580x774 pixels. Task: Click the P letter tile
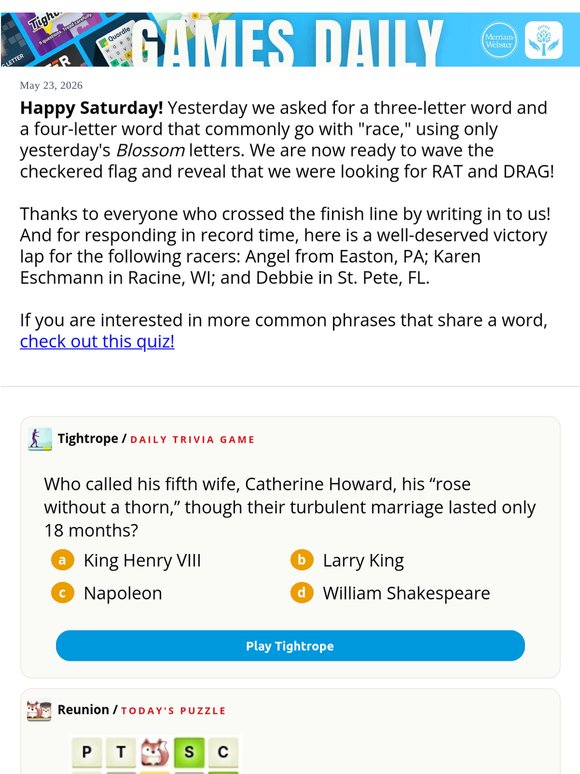(87, 752)
